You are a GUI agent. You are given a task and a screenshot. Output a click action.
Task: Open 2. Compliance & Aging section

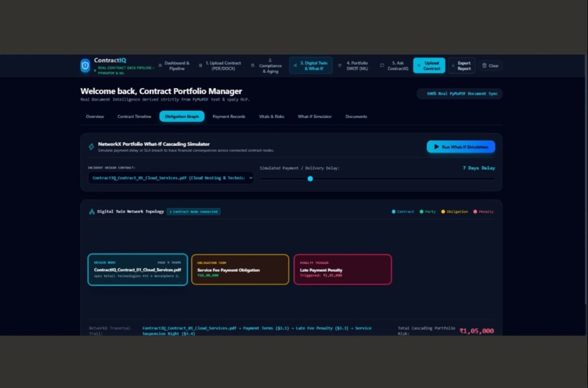(x=266, y=66)
